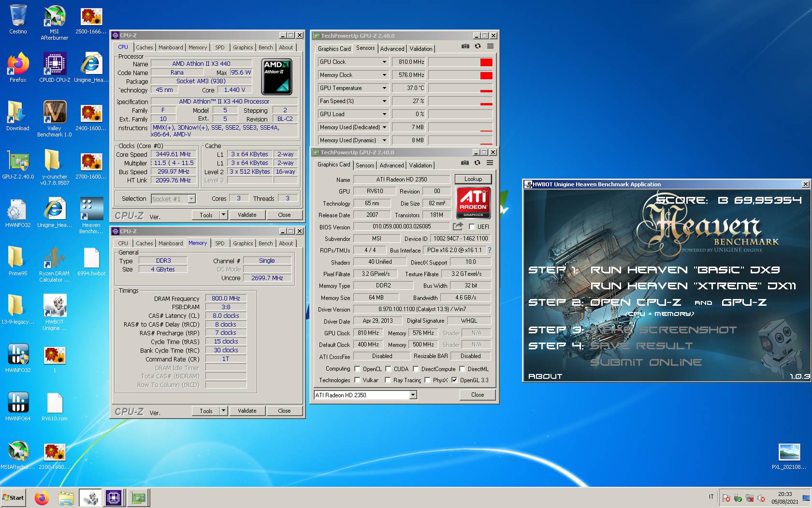Open the Valley Benchmark 1.0 shortcut
812x508 pixels.
click(54, 119)
